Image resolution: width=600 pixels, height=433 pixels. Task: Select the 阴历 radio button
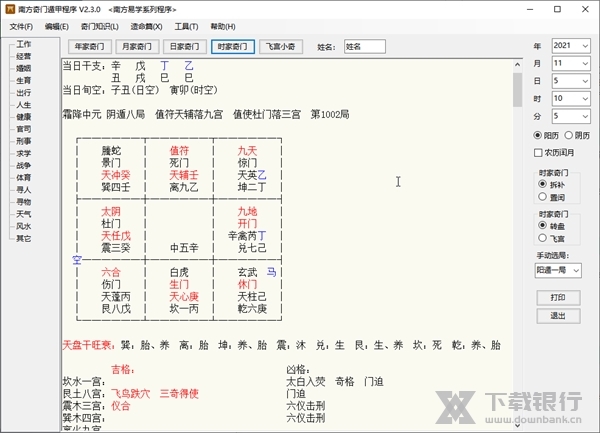point(569,135)
